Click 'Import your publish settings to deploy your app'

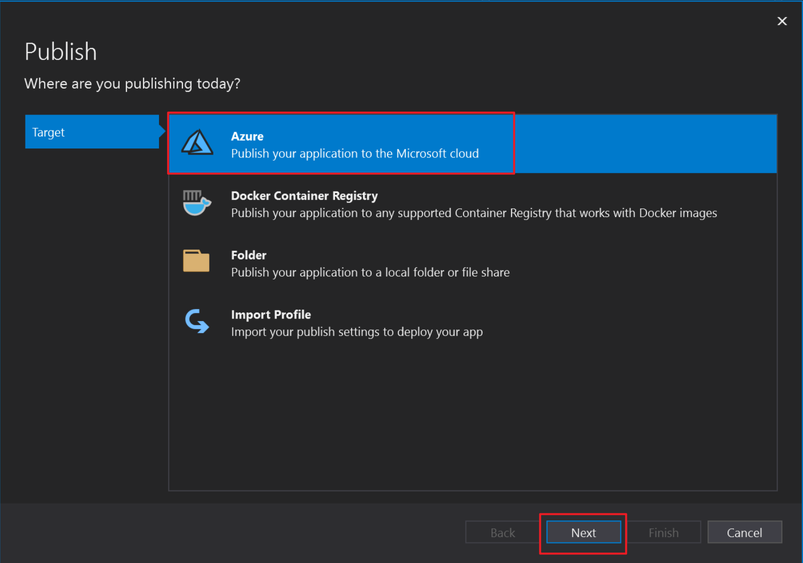click(x=357, y=332)
